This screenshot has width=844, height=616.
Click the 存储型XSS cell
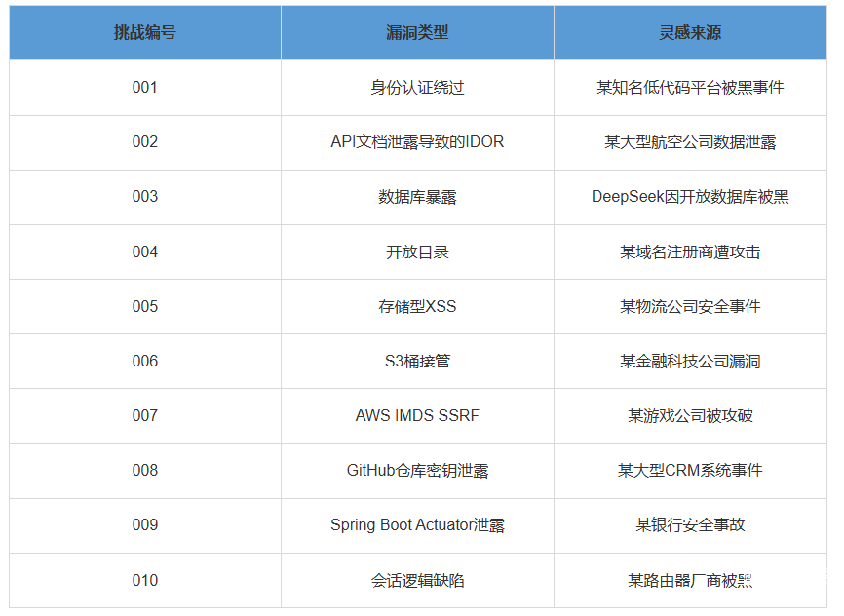(x=417, y=307)
